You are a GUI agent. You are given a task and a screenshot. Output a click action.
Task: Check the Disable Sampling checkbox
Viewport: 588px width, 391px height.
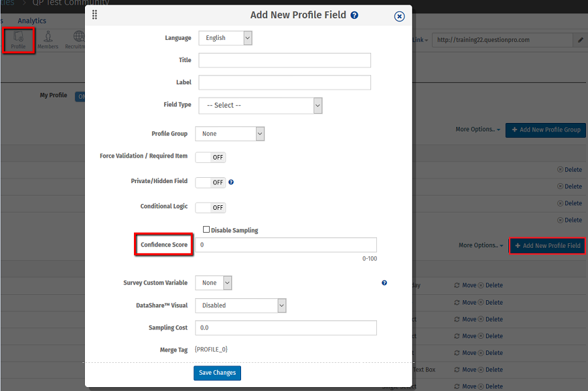point(206,229)
